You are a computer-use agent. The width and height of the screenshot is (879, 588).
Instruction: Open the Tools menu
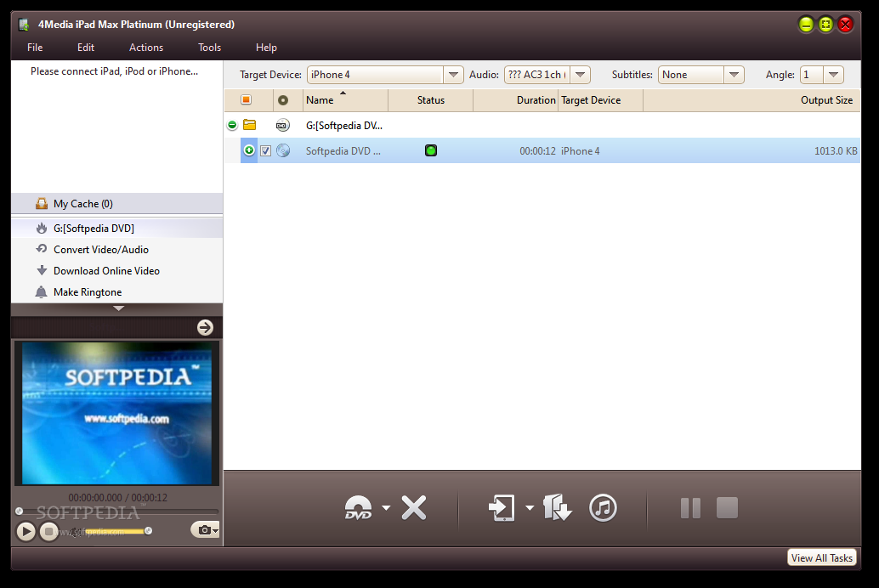click(209, 48)
